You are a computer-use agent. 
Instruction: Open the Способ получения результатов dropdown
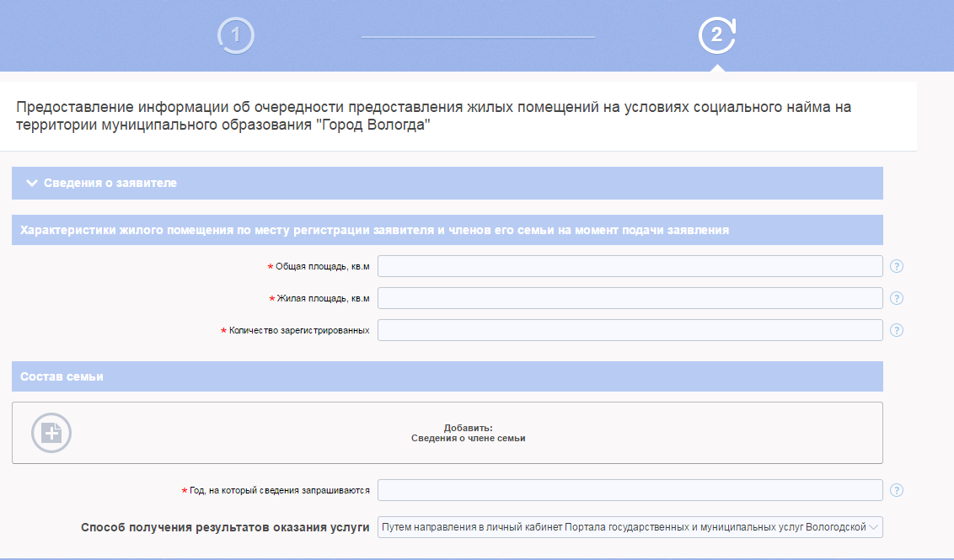(x=630, y=527)
